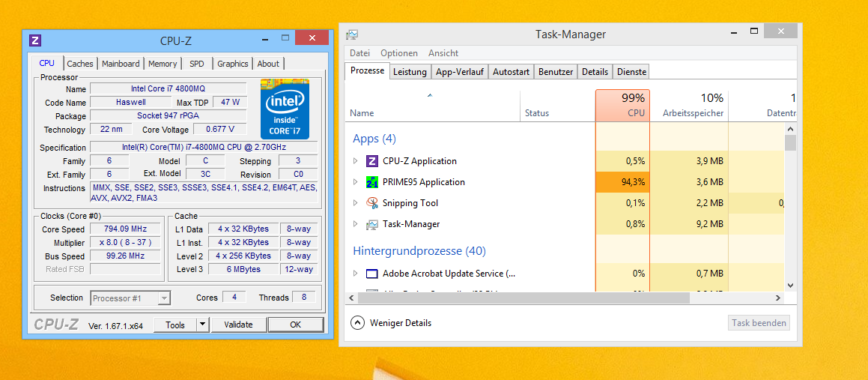Click the Name field Intel Core i7 4800MQ
The height and width of the screenshot is (380, 868).
(x=169, y=88)
